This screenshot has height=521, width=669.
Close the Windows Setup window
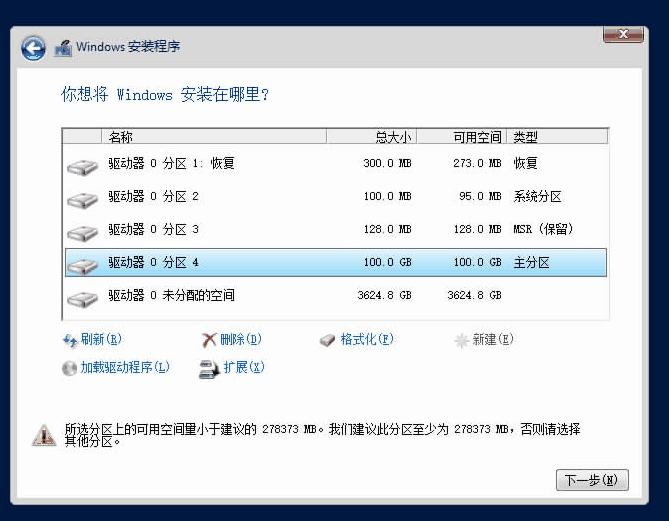623,34
